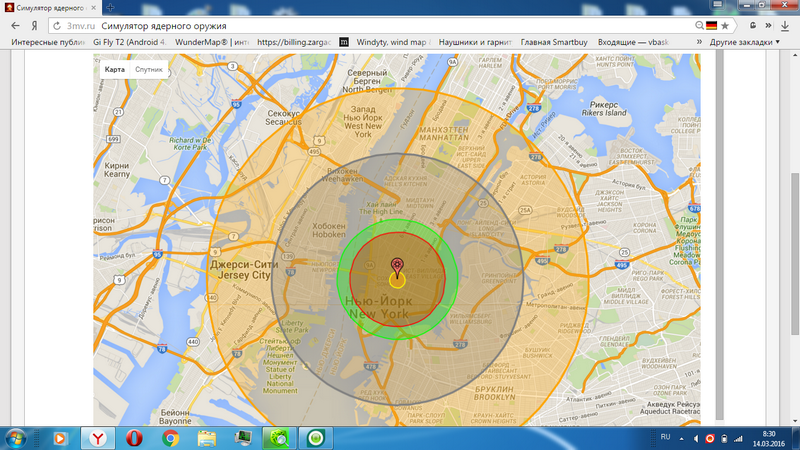Viewport: 800px width, 450px height.
Task: Click the Liberty State Park label
Action: [x=292, y=327]
